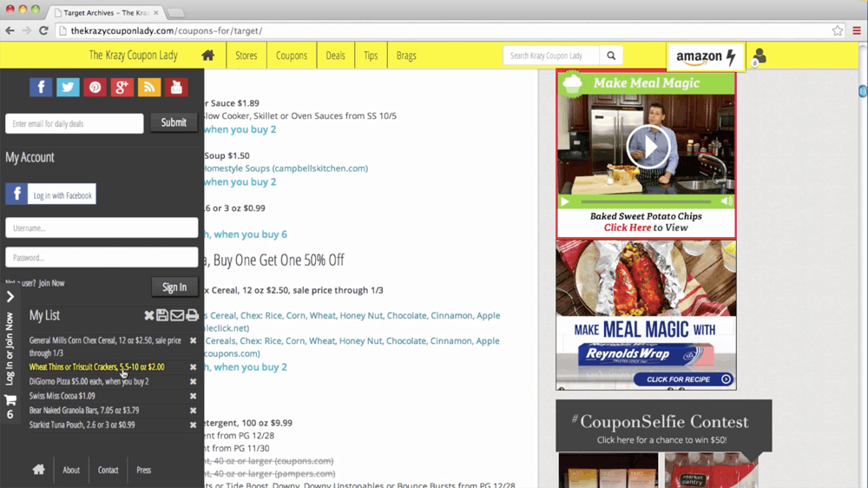
Task: Select Starkist Tuna Pouch list item
Action: (82, 425)
